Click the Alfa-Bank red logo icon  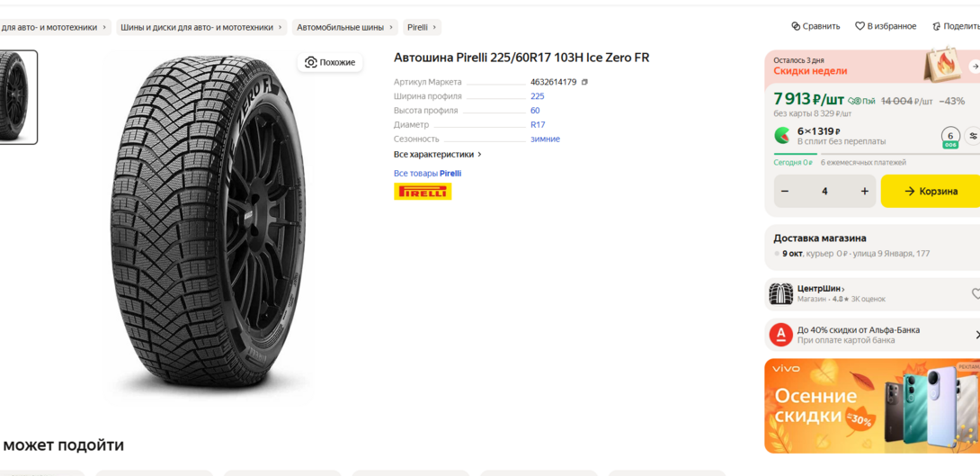[780, 335]
